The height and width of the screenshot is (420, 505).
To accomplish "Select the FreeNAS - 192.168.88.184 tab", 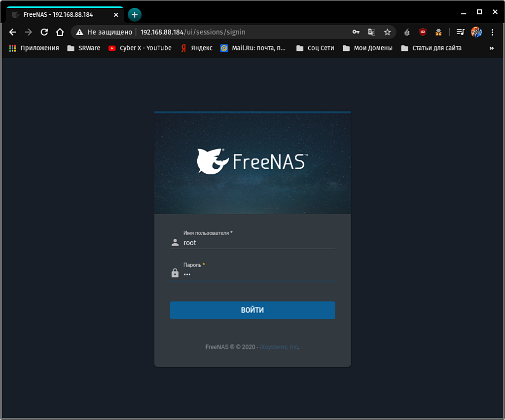I will [65, 15].
